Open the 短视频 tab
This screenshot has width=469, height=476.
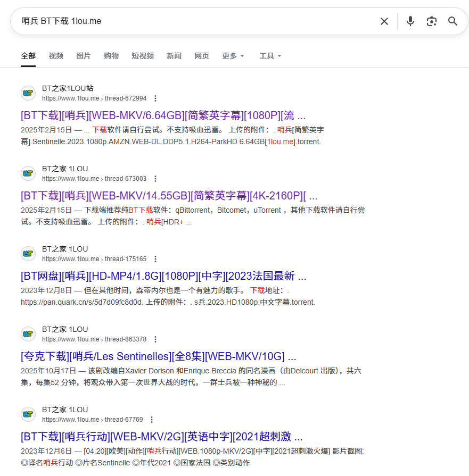[143, 56]
